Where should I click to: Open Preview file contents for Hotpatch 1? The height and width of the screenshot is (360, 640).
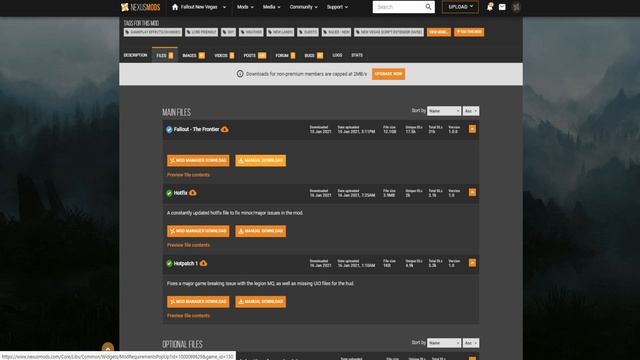tap(188, 316)
